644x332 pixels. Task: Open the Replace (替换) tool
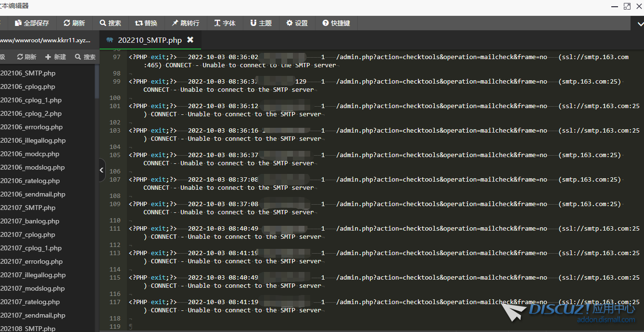139,23
